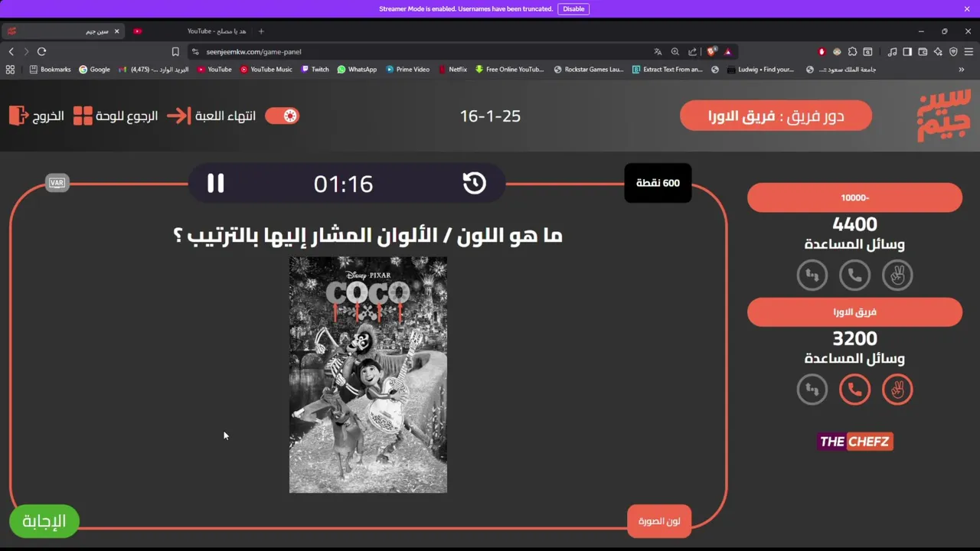
Task: Use the phone-call lifeline for فريق الاورا
Action: [854, 390]
